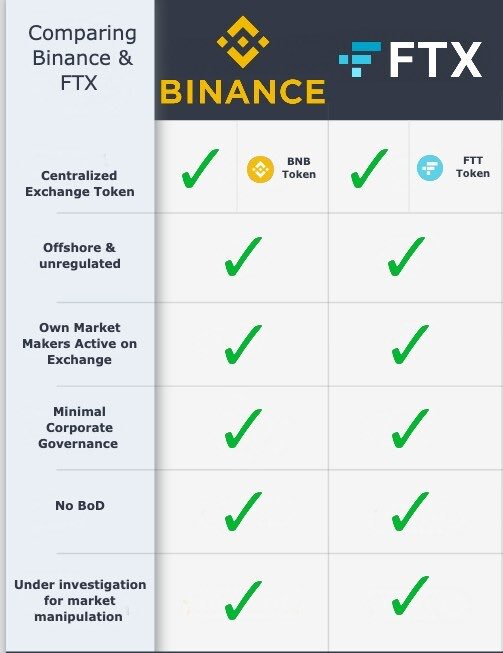Click FTX checkmark for Minimal Corporate Governance
Screen dimensions: 503x653
click(x=410, y=428)
